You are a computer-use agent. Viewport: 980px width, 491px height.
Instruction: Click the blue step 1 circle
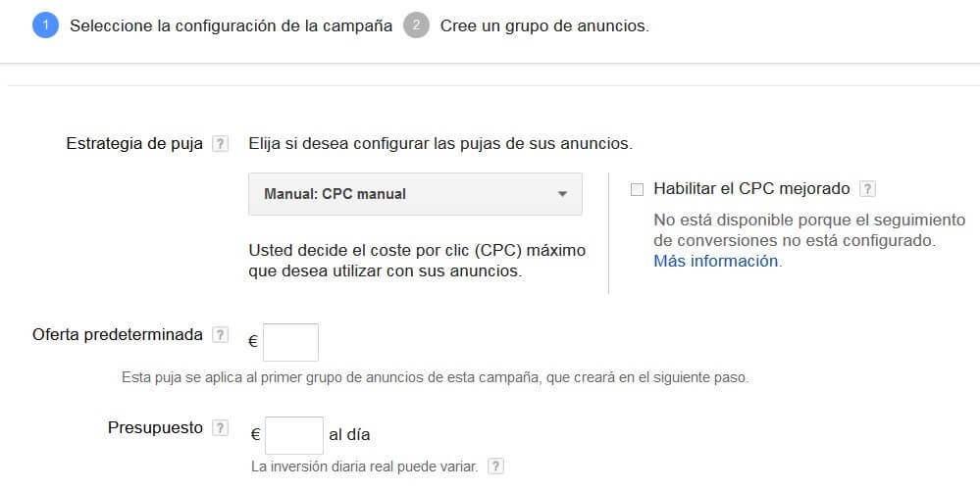[46, 25]
